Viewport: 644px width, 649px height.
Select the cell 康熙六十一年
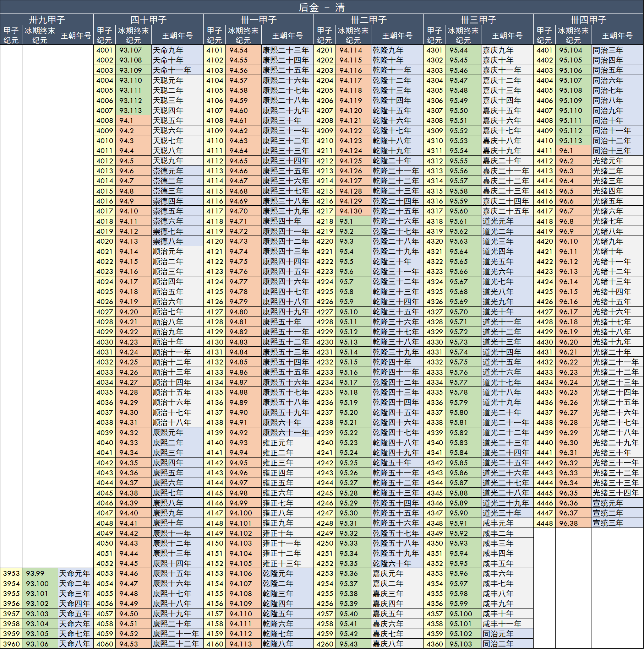coord(288,433)
